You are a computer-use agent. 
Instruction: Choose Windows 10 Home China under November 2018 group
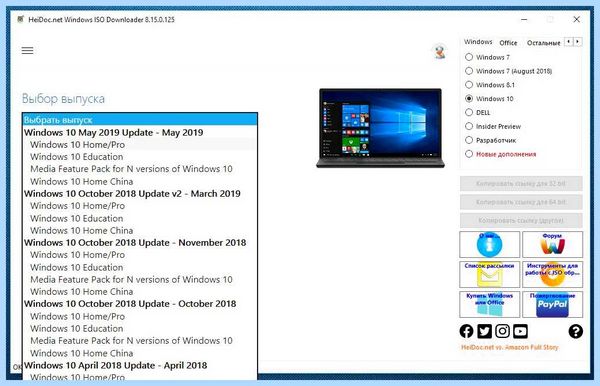pyautogui.click(x=140, y=292)
